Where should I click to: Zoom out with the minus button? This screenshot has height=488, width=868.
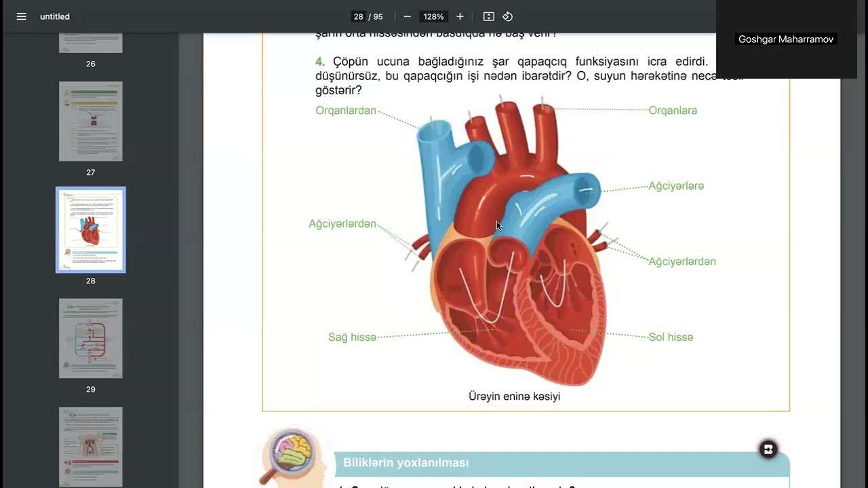pos(407,16)
